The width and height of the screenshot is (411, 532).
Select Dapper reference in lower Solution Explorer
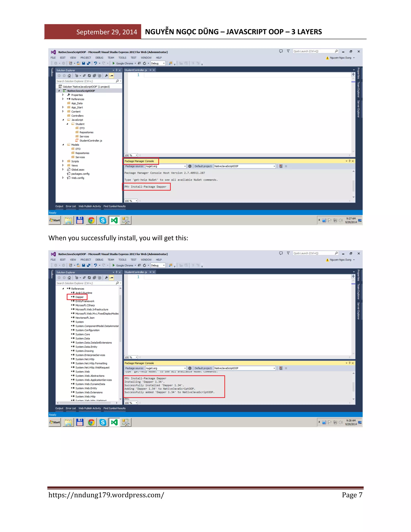pyautogui.click(x=79, y=297)
